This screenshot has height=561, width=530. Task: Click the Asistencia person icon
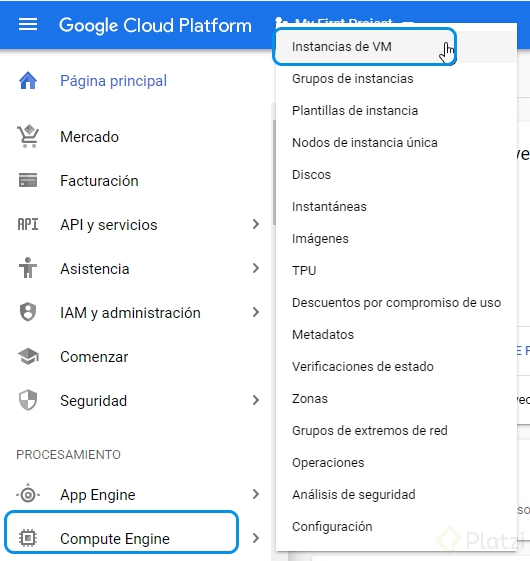pos(28,268)
